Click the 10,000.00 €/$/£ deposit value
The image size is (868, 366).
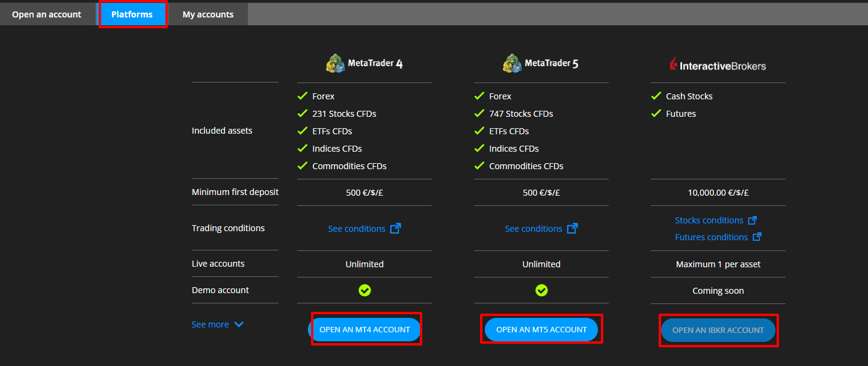(x=718, y=193)
